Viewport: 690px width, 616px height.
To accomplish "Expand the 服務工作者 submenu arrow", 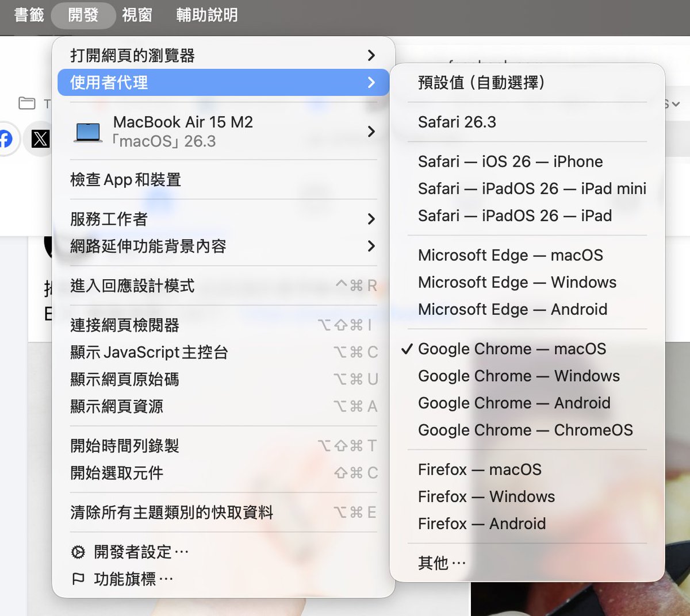I will (371, 219).
